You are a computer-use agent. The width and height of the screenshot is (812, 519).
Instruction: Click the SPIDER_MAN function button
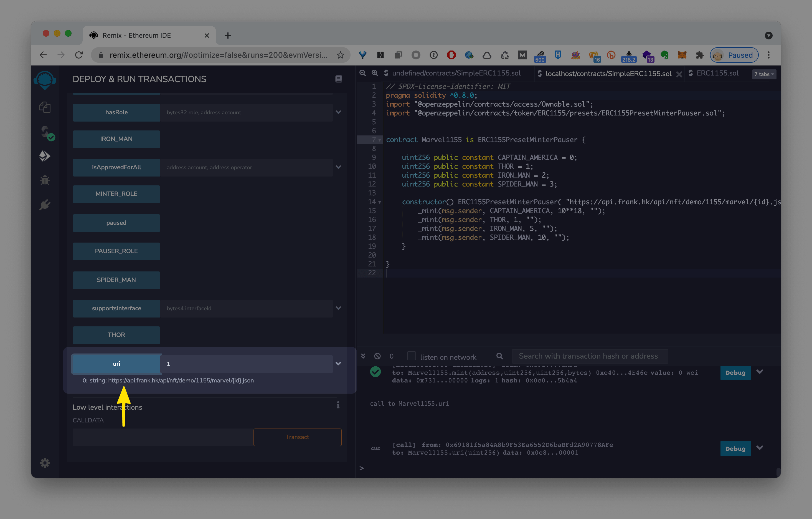(x=116, y=280)
